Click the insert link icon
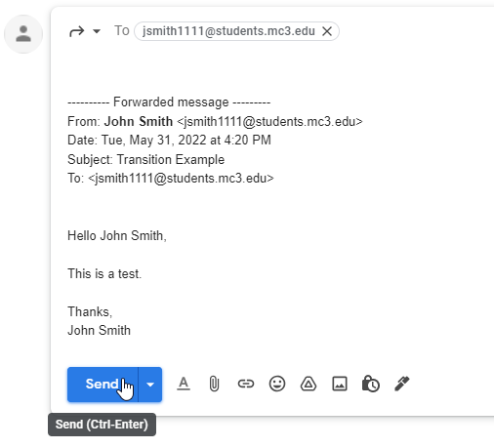494x448 pixels. 246,384
